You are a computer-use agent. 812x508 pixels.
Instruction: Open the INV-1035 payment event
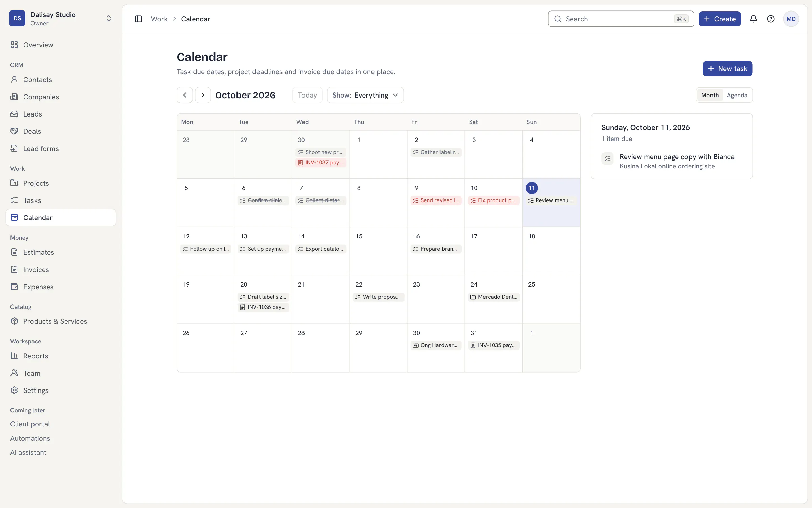point(493,345)
